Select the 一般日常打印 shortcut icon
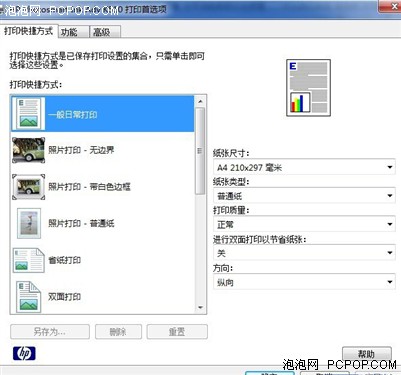401x375 pixels. coord(28,114)
